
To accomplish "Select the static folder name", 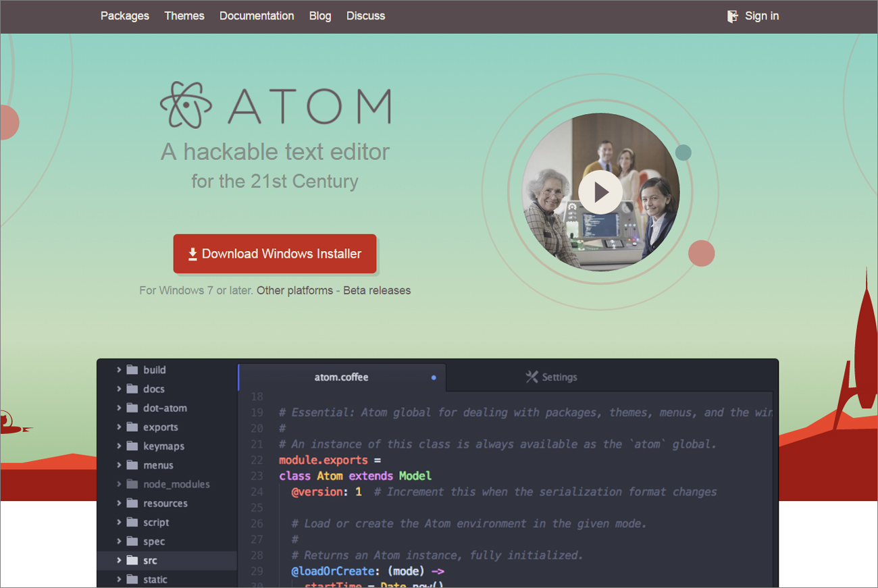I will pos(155,579).
